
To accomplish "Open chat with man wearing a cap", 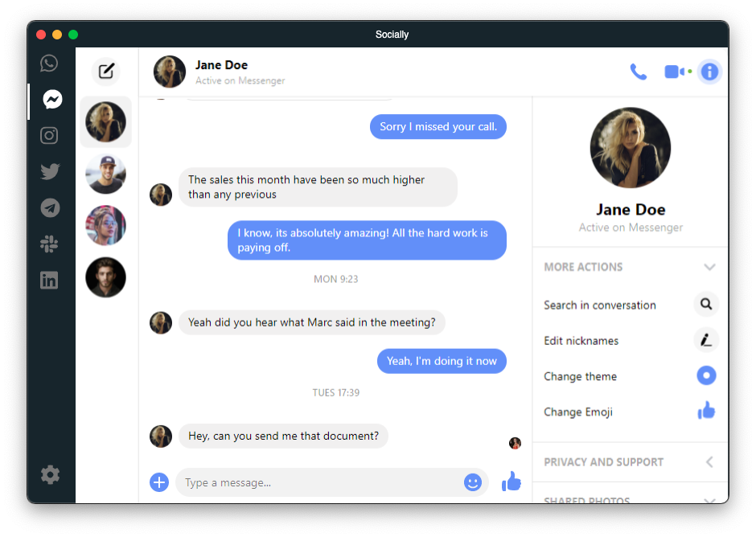I will tap(105, 174).
